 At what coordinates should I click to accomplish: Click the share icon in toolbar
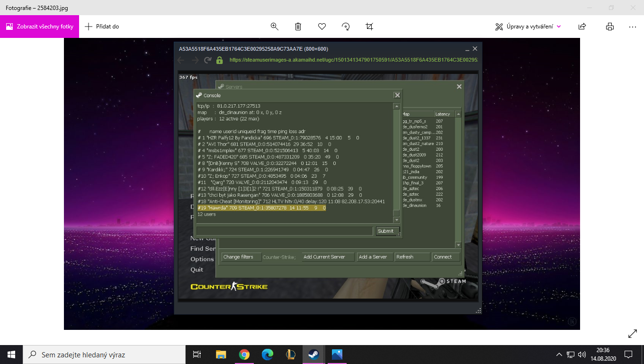click(582, 27)
